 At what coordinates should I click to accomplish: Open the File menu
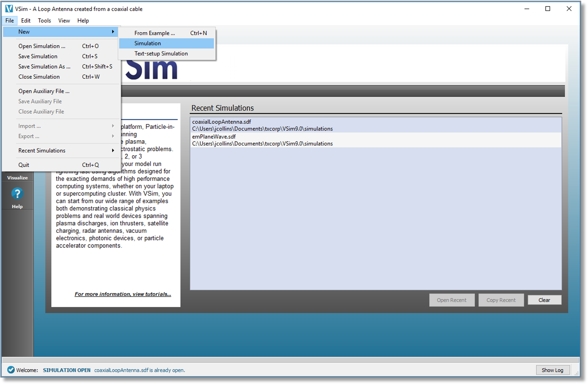10,20
